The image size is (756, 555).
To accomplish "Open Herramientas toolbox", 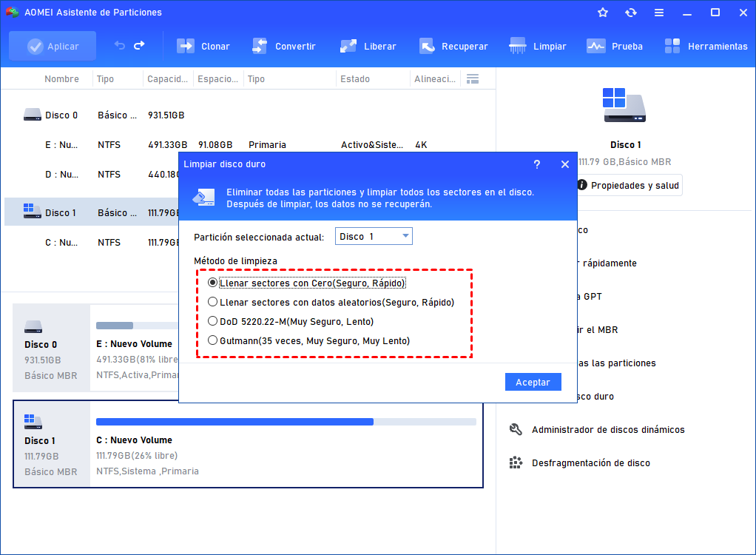I will 706,46.
